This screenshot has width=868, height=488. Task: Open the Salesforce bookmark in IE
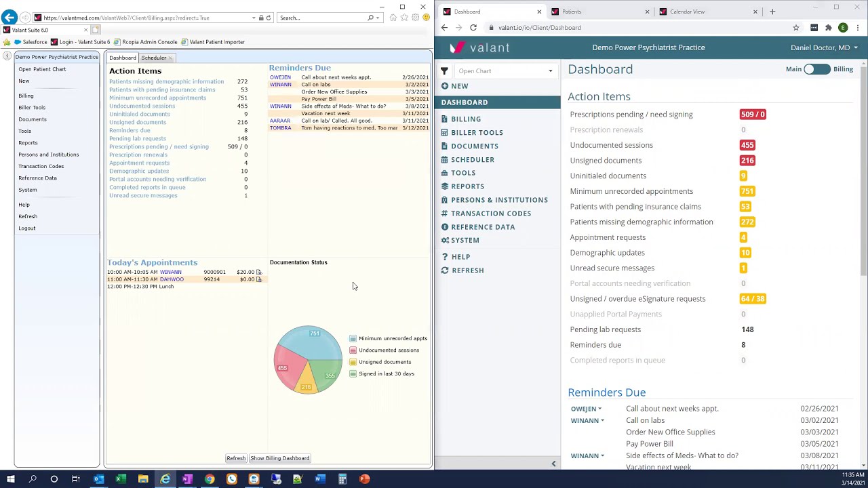[31, 42]
